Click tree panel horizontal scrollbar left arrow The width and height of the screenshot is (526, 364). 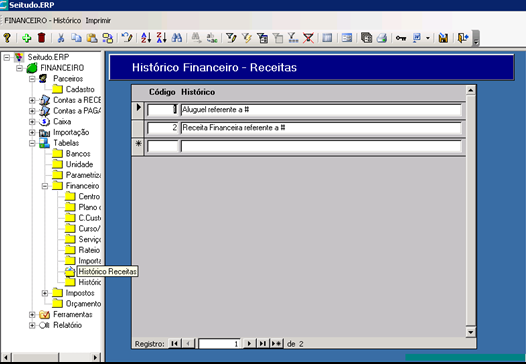(6, 357)
